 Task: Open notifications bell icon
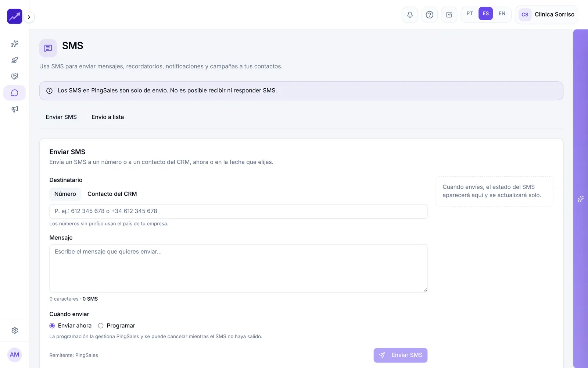[x=410, y=15]
